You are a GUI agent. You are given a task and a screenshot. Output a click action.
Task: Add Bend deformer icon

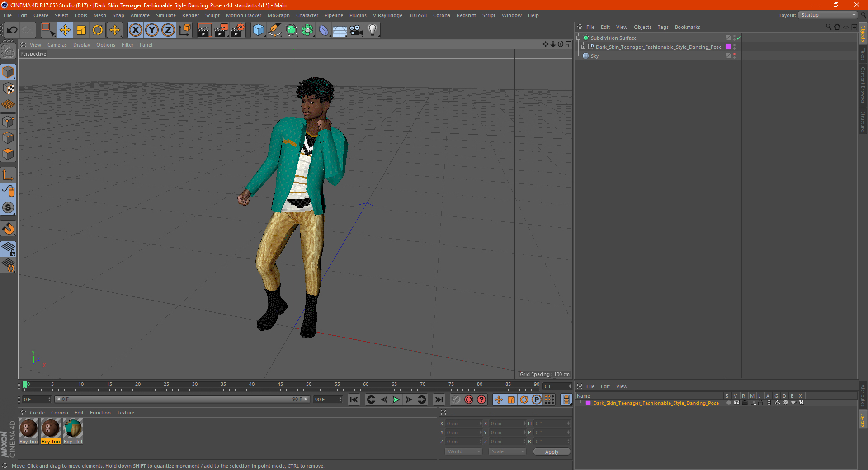324,30
